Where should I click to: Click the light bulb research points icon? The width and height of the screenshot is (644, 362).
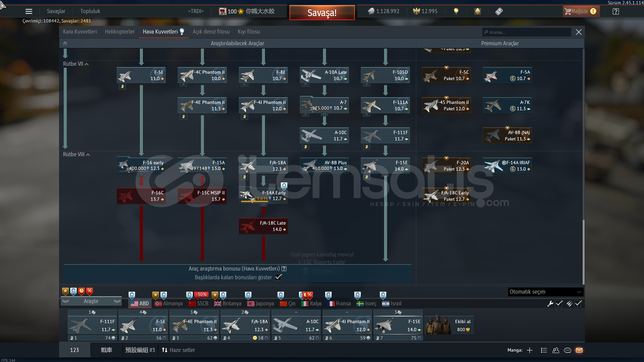pos(456,11)
